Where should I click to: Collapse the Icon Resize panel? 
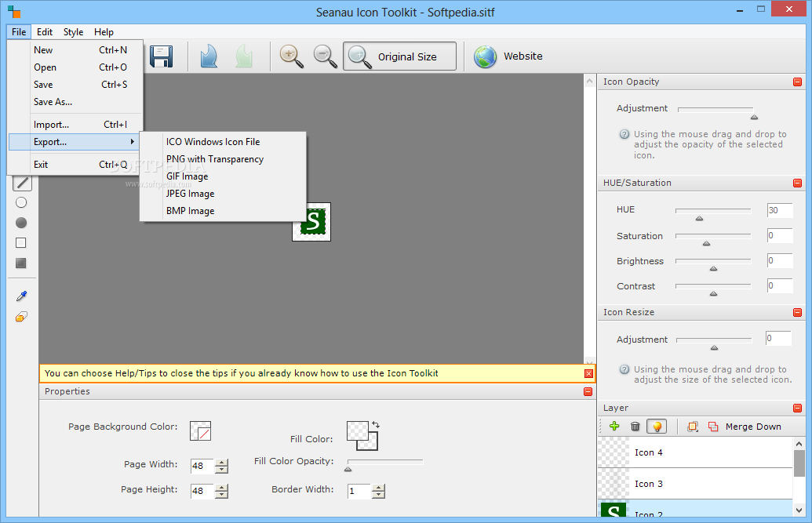(x=797, y=312)
